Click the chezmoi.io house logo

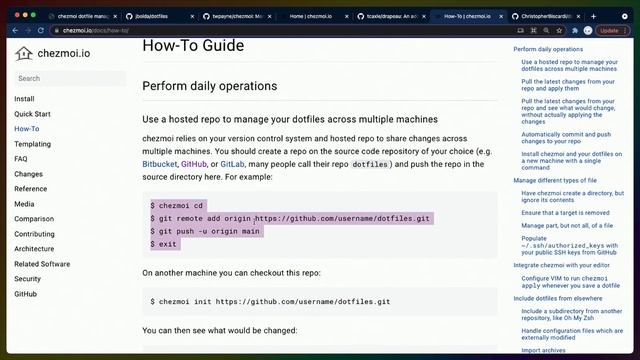(24, 53)
